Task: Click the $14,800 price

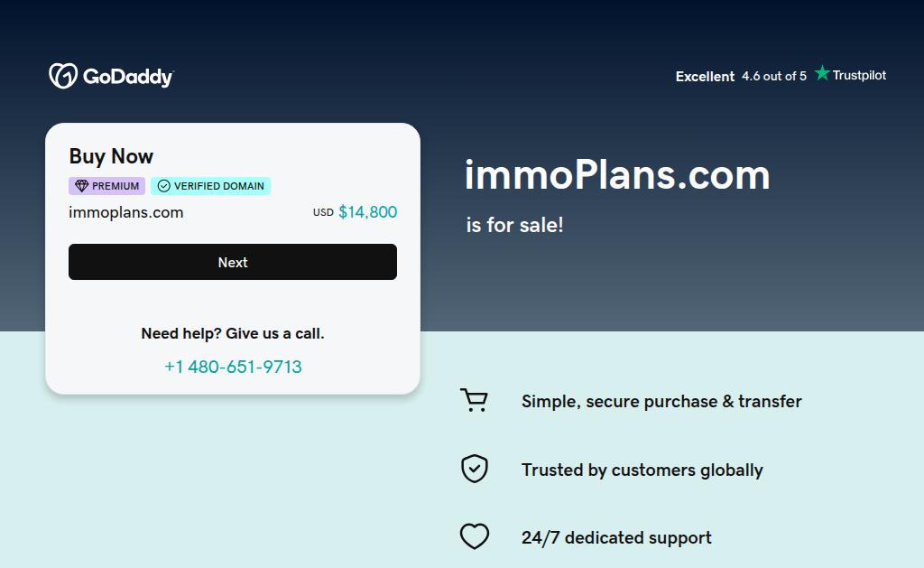Action: (x=368, y=211)
